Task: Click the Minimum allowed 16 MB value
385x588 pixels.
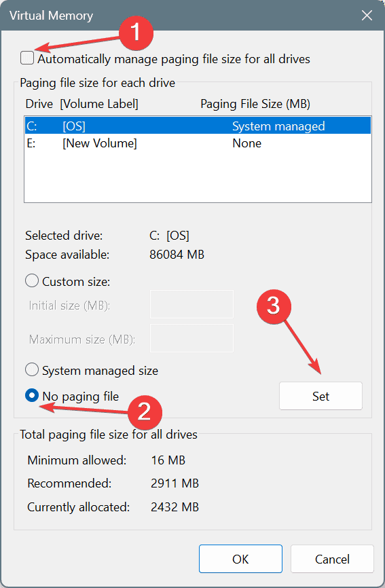Action: coord(168,460)
